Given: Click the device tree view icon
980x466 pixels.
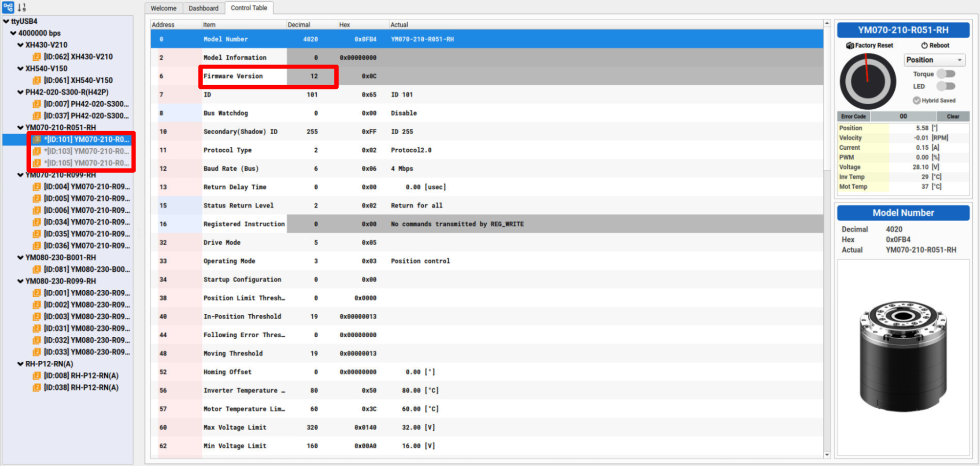Looking at the screenshot, I should [8, 7].
